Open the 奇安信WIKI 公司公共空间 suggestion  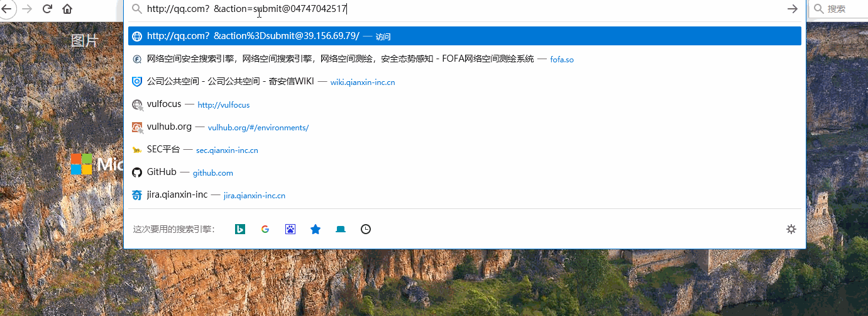pyautogui.click(x=464, y=82)
